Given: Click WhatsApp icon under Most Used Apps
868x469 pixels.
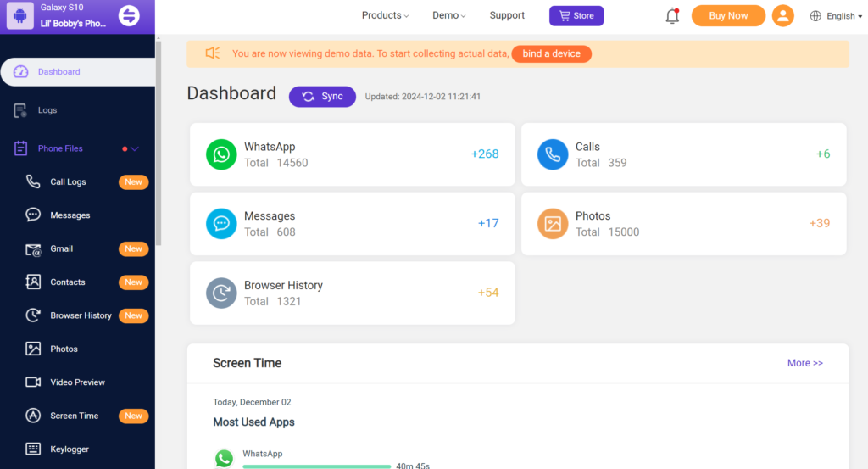Looking at the screenshot, I should tap(224, 459).
